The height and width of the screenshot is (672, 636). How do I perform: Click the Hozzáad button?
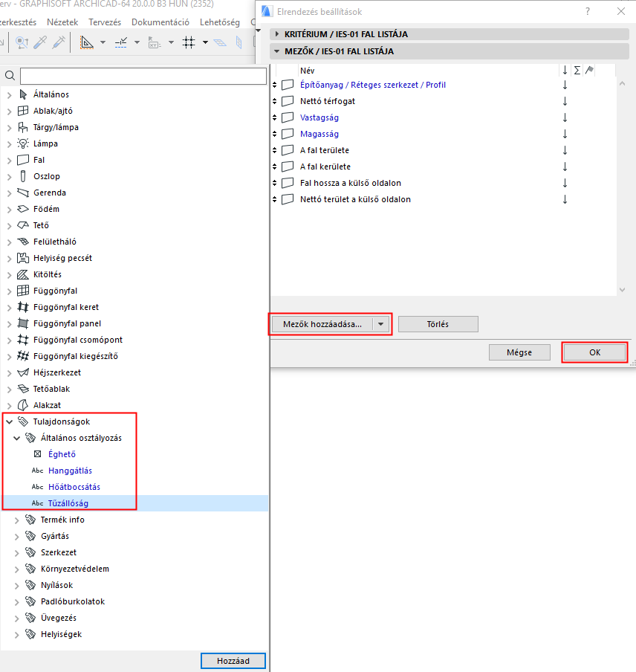tap(233, 661)
